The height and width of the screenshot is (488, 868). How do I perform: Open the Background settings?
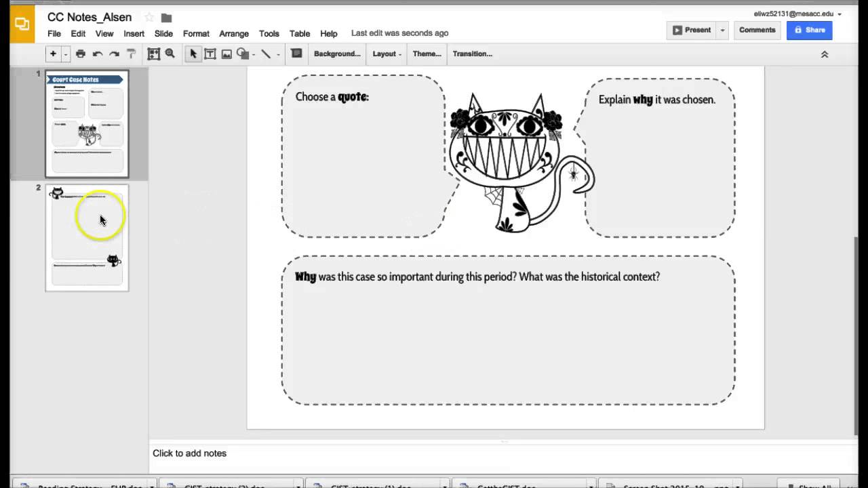pos(337,54)
